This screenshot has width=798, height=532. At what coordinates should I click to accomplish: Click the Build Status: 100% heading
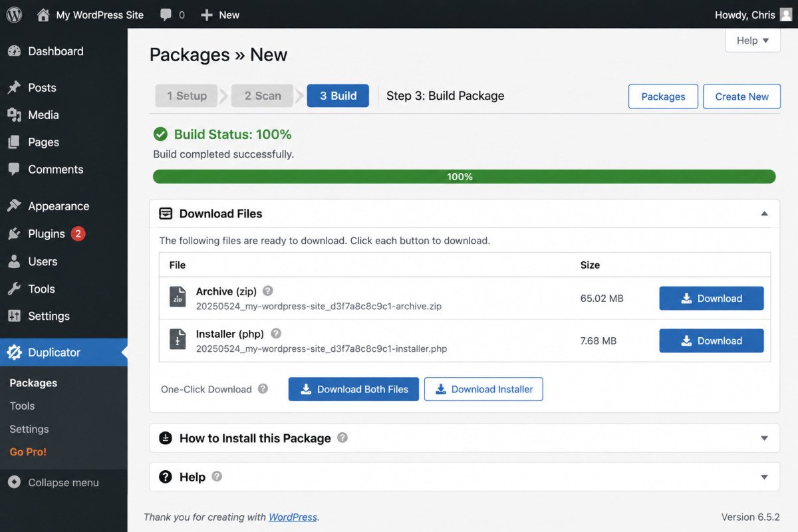tap(233, 134)
